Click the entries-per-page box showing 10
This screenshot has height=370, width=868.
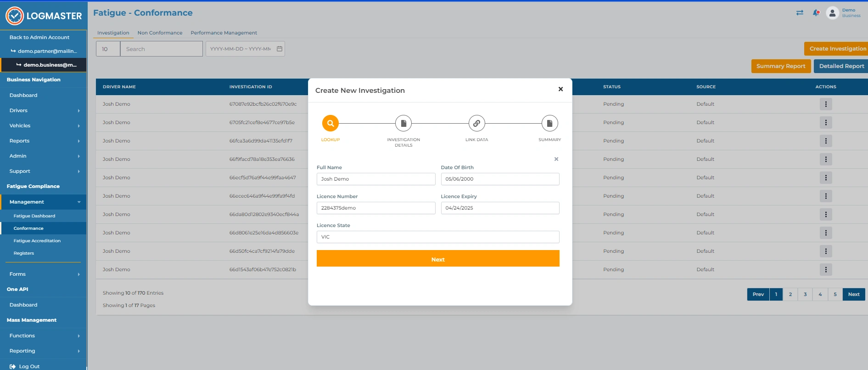pyautogui.click(x=108, y=49)
